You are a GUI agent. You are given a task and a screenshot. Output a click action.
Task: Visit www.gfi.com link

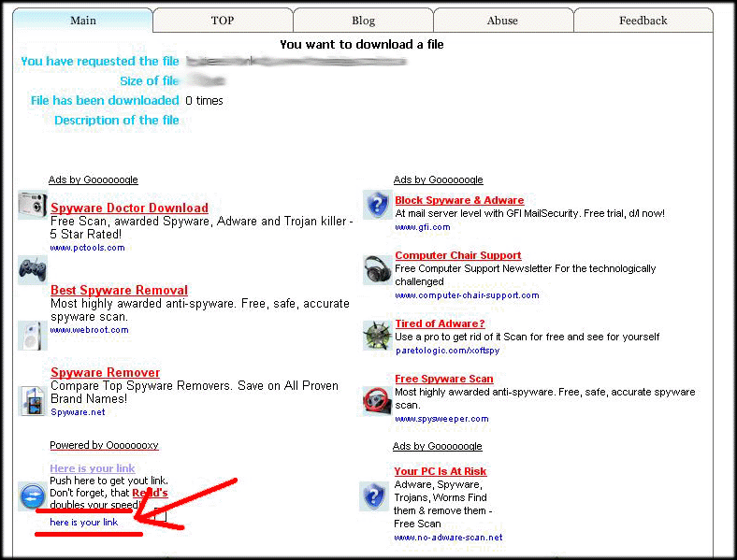(x=423, y=227)
